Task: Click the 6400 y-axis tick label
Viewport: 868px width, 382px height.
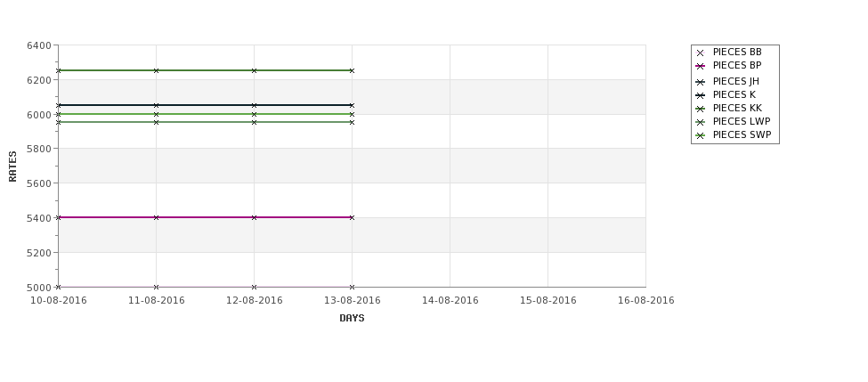Action: [39, 45]
